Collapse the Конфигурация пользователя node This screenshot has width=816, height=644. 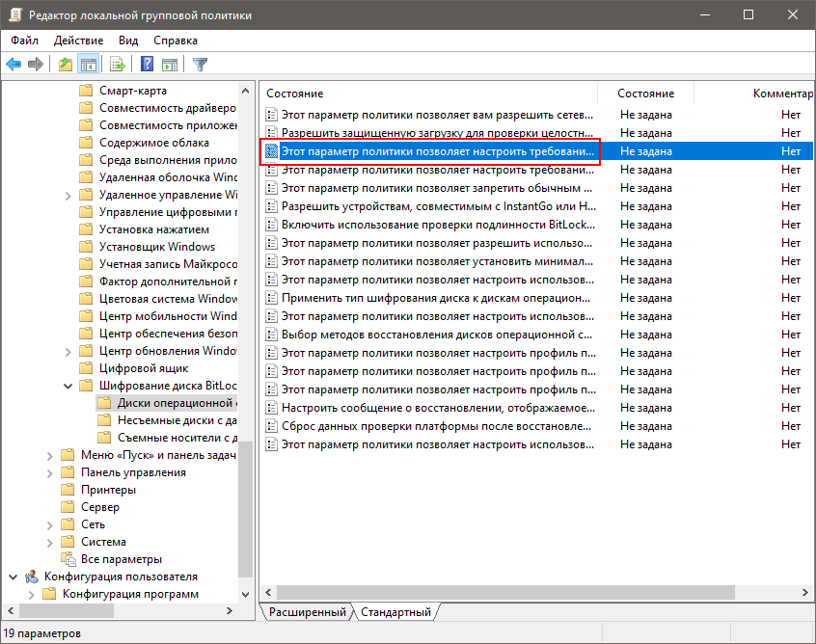point(13,577)
